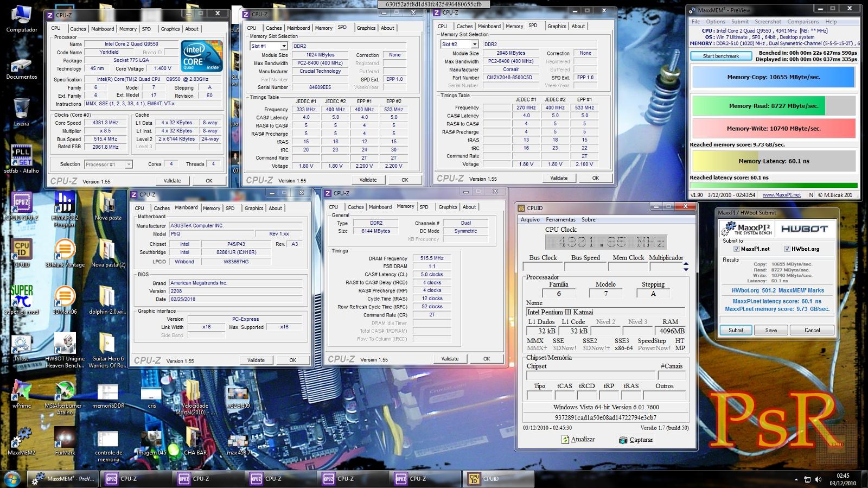Open the Arquivo menu in CPUID
The height and width of the screenshot is (488, 868).
coord(530,220)
